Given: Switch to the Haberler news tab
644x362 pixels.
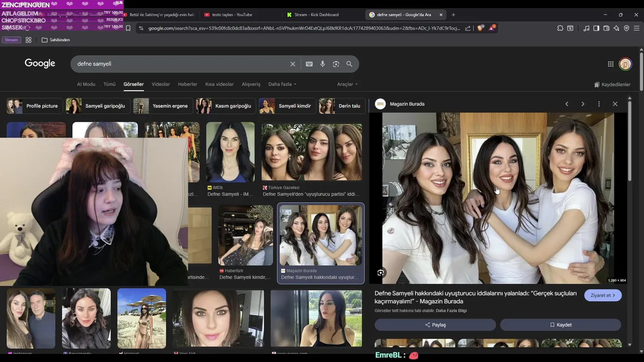Looking at the screenshot, I should [188, 84].
